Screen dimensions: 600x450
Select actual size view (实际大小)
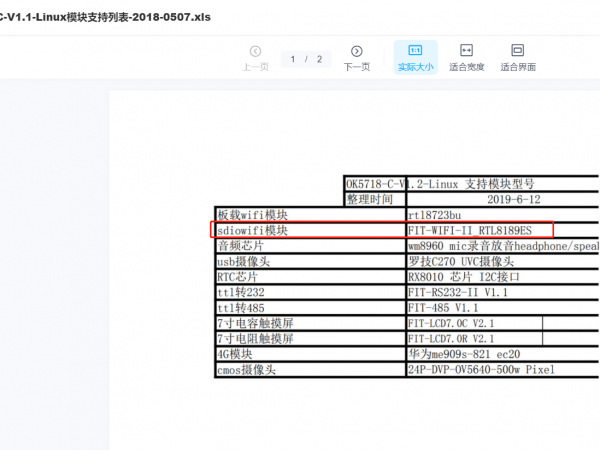click(x=415, y=58)
